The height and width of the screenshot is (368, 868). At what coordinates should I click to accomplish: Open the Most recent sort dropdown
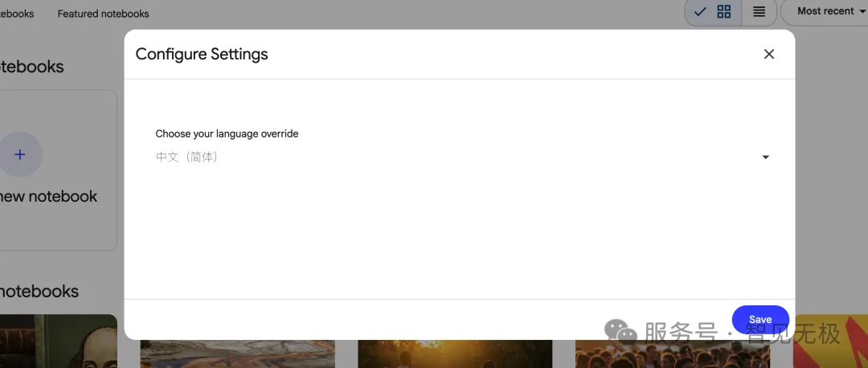[x=828, y=11]
